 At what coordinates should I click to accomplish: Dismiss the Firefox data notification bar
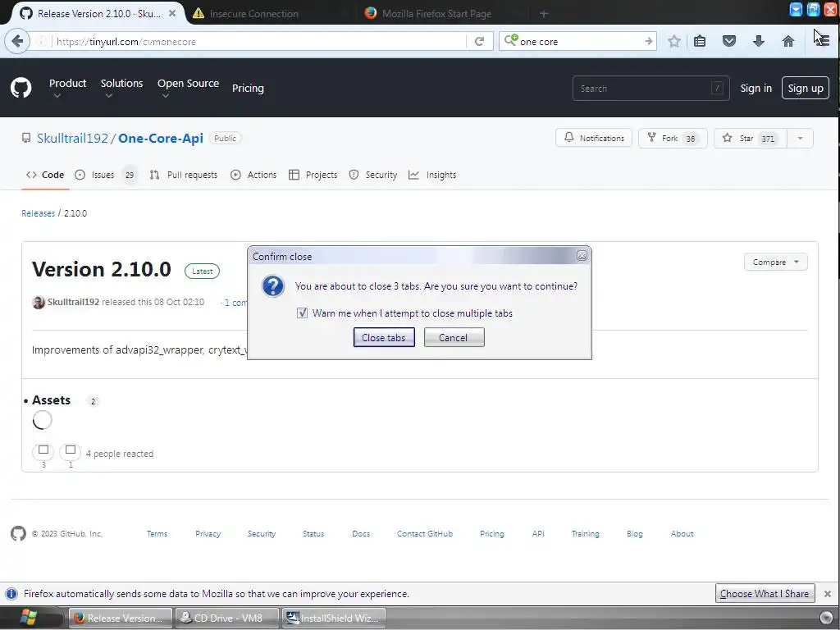(828, 594)
